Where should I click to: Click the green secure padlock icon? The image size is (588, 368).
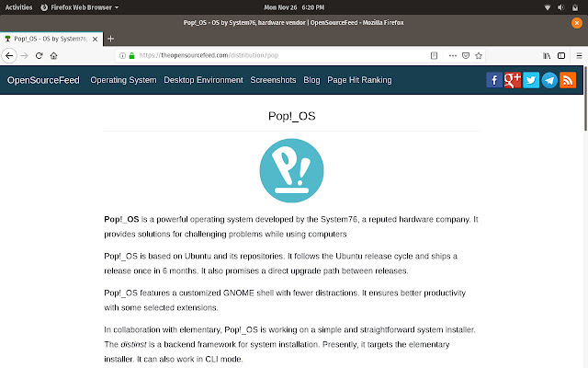click(131, 55)
